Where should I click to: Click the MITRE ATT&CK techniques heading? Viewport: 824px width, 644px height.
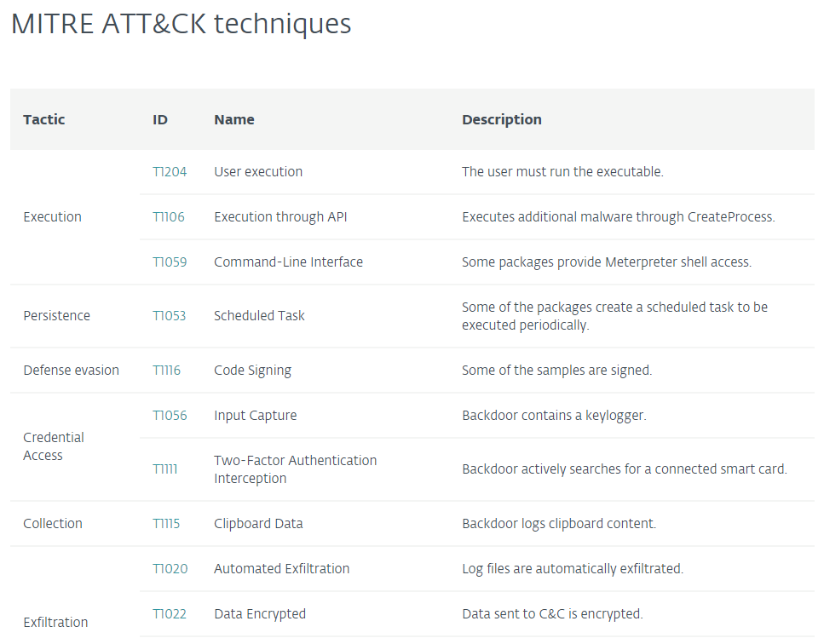click(181, 24)
